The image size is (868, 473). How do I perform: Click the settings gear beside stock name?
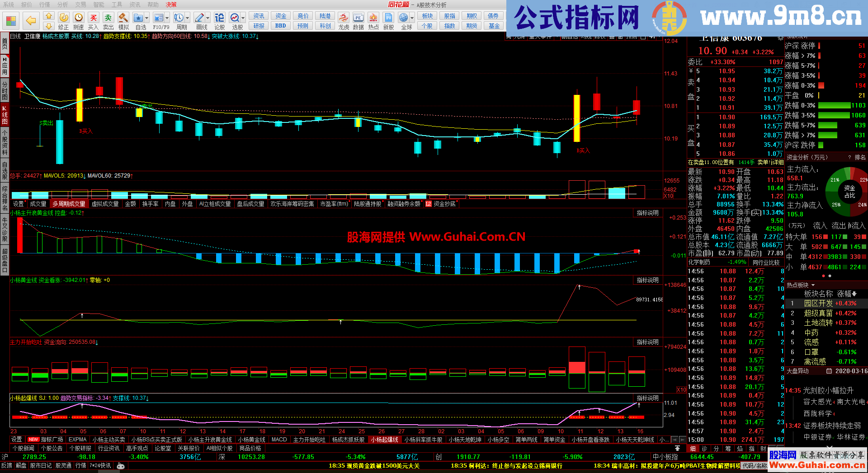[x=780, y=39]
